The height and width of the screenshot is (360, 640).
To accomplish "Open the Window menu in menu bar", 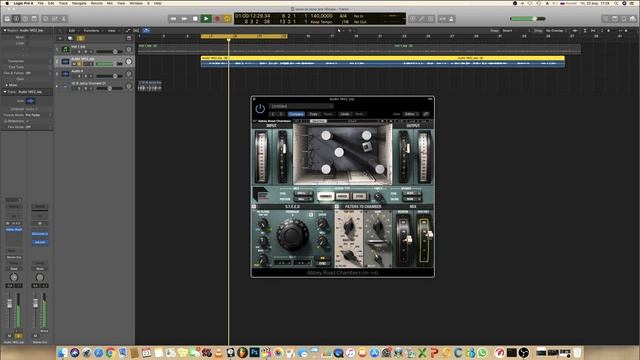I will point(136,3).
